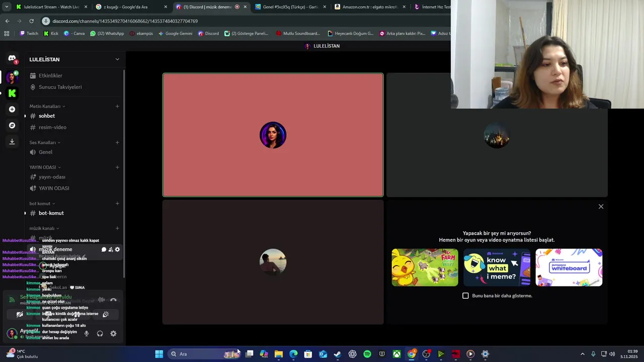Open File Explorer from the taskbar
Screen dimensions: 644x362
[279, 354]
